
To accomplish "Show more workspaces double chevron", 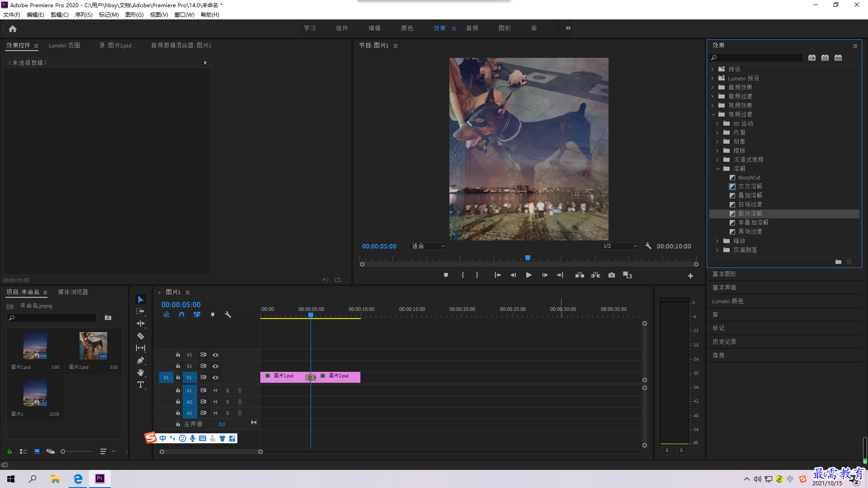I will pyautogui.click(x=568, y=28).
